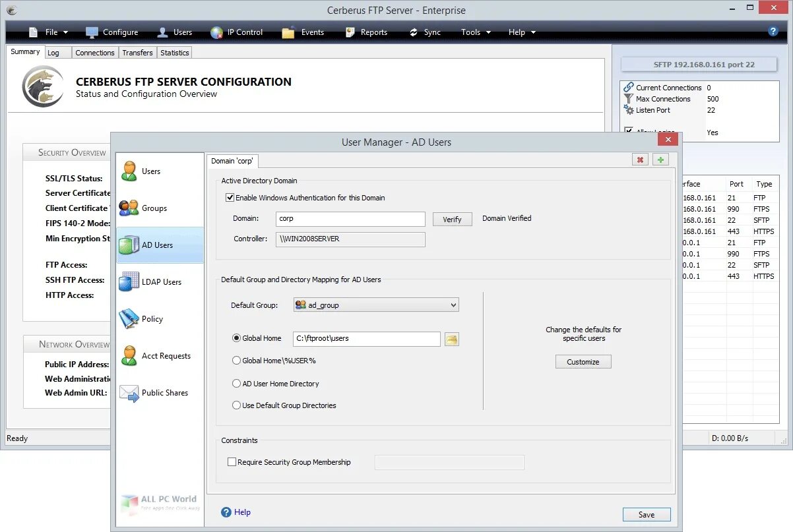This screenshot has height=532, width=793.
Task: Click the green add domain icon
Action: [660, 160]
